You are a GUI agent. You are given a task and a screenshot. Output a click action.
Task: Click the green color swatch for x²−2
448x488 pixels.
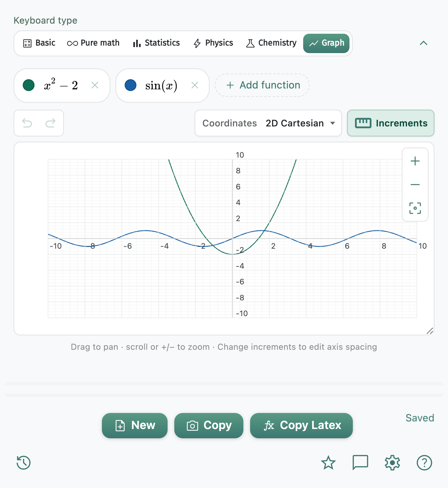coord(29,85)
